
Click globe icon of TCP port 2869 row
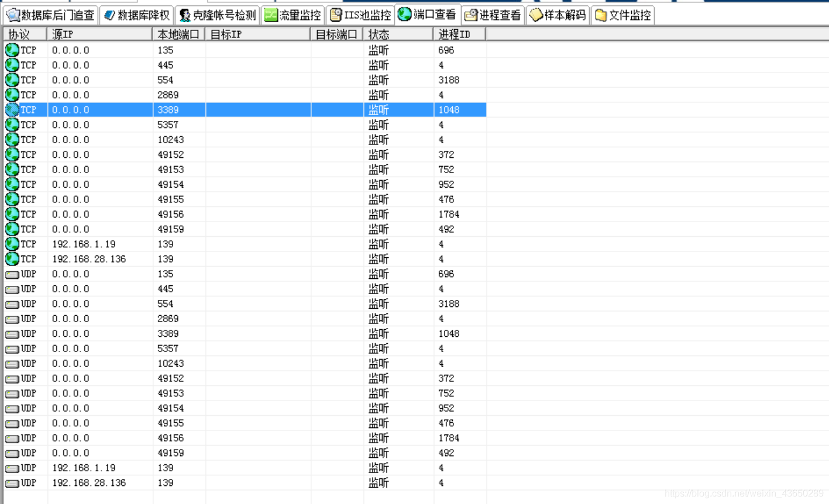coord(12,95)
